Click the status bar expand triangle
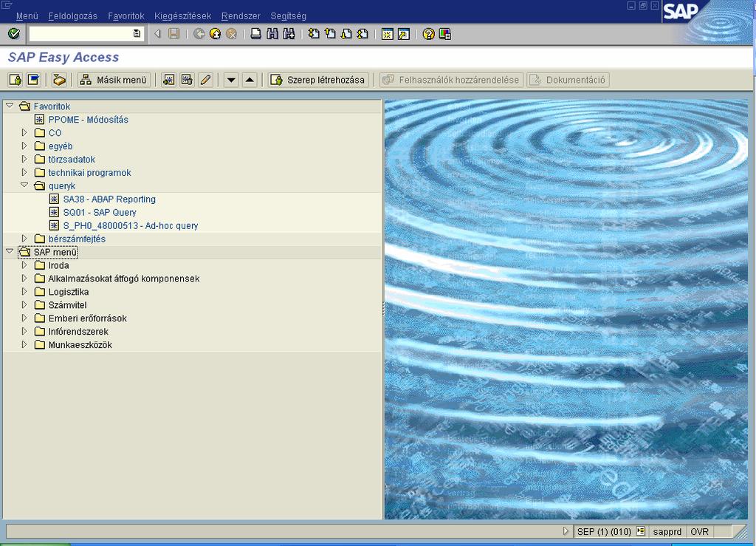 [x=566, y=531]
